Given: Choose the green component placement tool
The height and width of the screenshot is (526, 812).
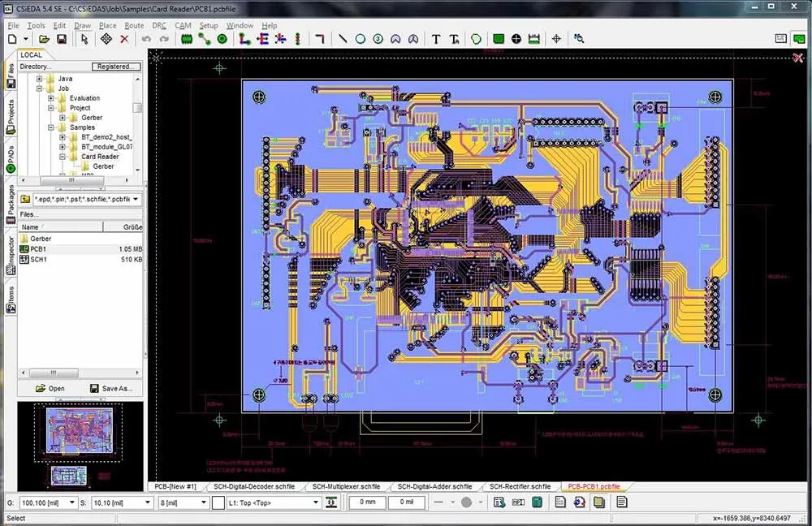Looking at the screenshot, I should pos(187,39).
